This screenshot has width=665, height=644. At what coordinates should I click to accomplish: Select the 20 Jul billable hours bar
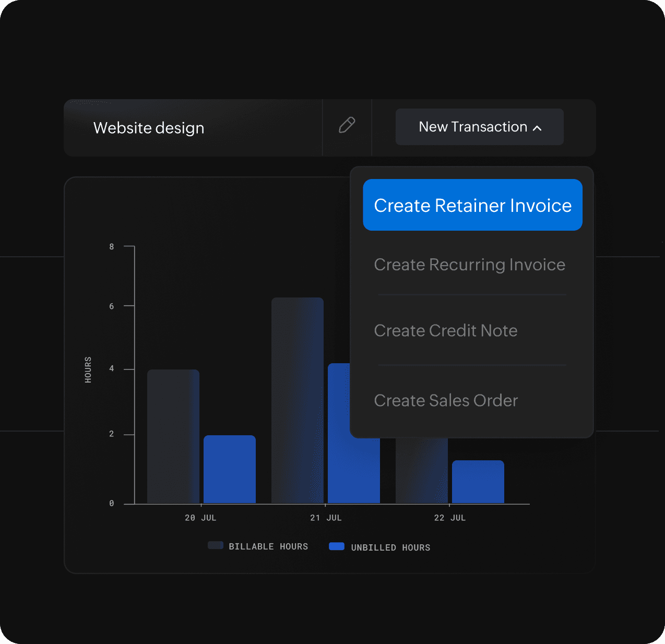tap(173, 437)
